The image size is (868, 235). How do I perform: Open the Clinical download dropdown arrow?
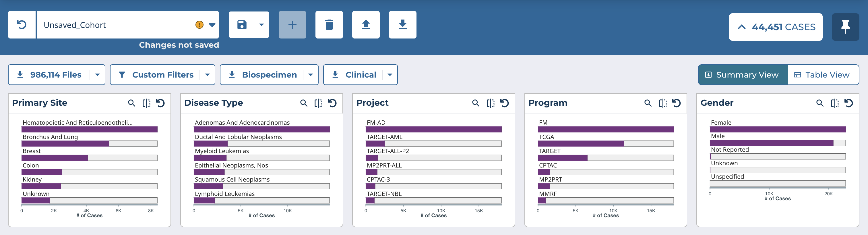coord(390,75)
